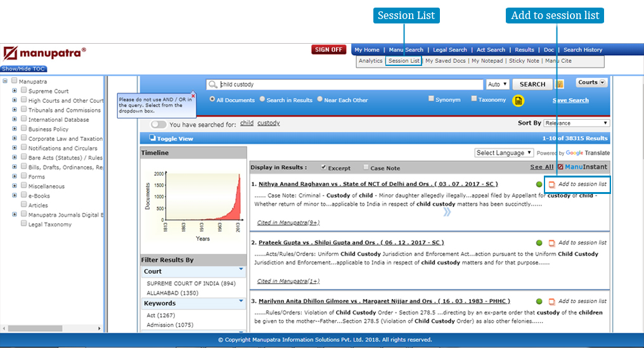Viewport: 644px width, 348px height.
Task: Check the Supreme Court tree checkbox
Action: [24, 90]
